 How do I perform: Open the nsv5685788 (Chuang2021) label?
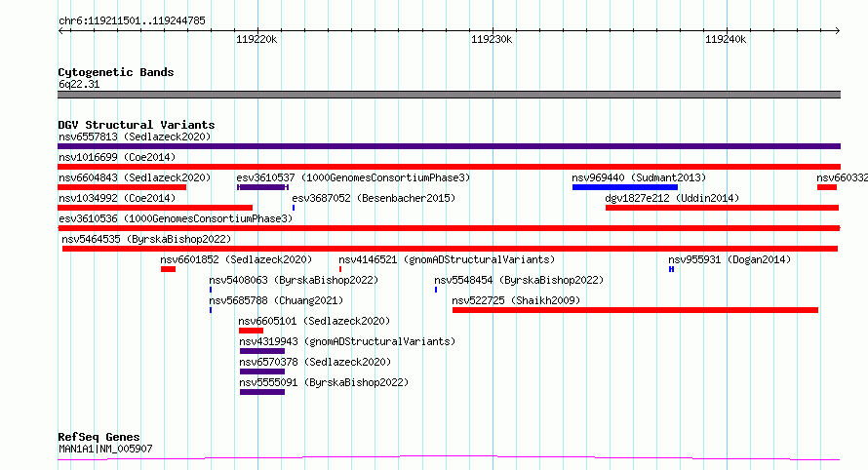point(276,300)
